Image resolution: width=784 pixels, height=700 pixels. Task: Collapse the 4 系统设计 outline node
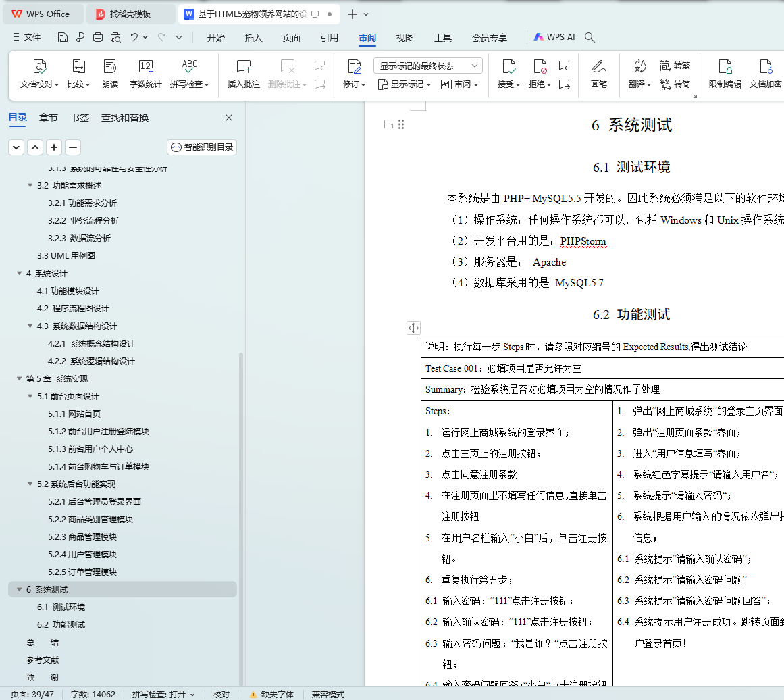click(x=19, y=273)
